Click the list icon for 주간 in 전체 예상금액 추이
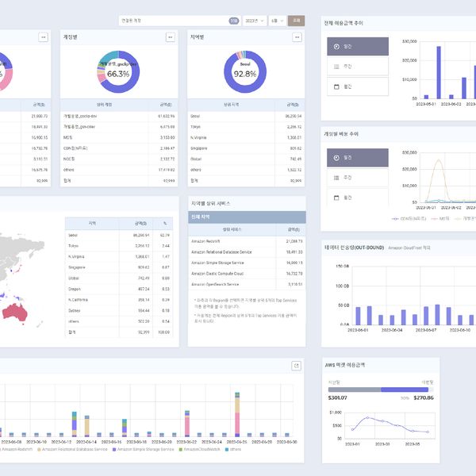 pyautogui.click(x=336, y=66)
